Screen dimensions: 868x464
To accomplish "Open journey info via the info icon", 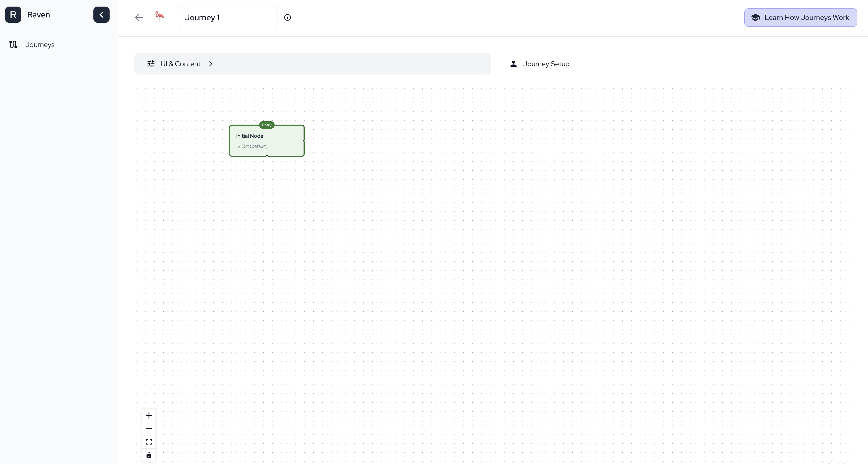I will coord(287,17).
